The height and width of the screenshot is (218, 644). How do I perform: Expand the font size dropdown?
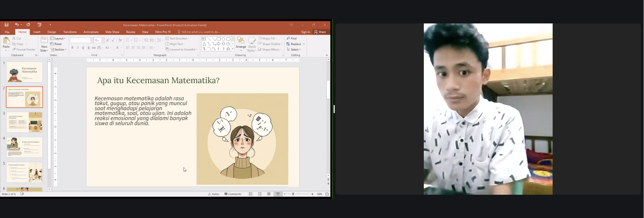point(103,40)
